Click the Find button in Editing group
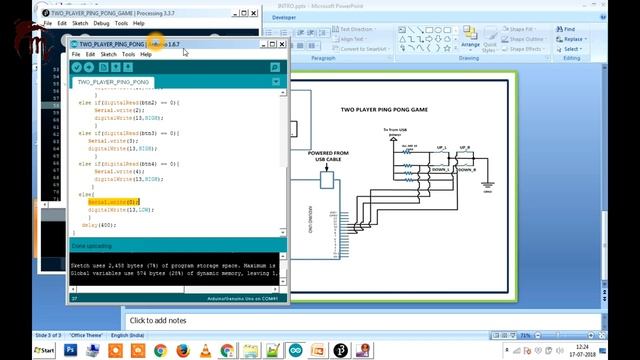The width and height of the screenshot is (640, 360). (x=566, y=29)
